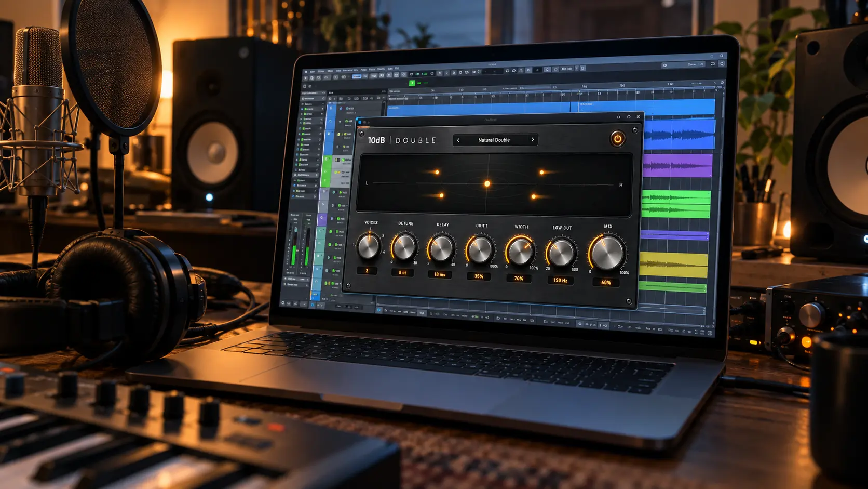
Task: Select the blue waveform clip right of plugin
Action: pyautogui.click(x=679, y=135)
